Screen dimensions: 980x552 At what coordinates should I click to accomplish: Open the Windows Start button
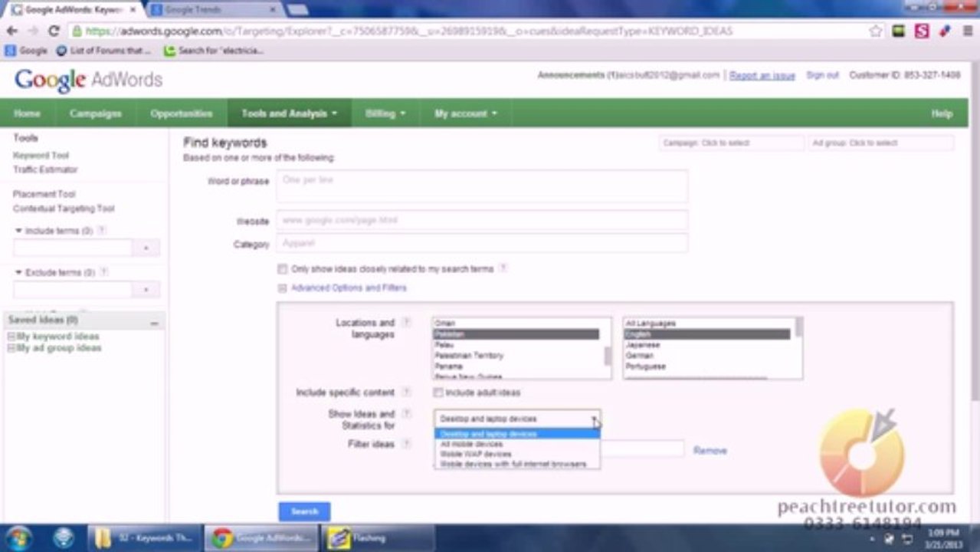pyautogui.click(x=18, y=537)
